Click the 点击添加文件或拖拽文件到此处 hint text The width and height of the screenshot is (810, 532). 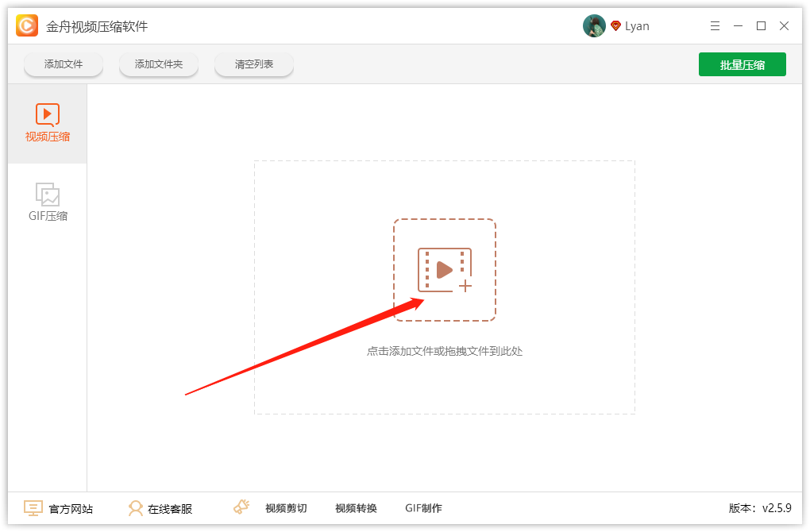445,351
